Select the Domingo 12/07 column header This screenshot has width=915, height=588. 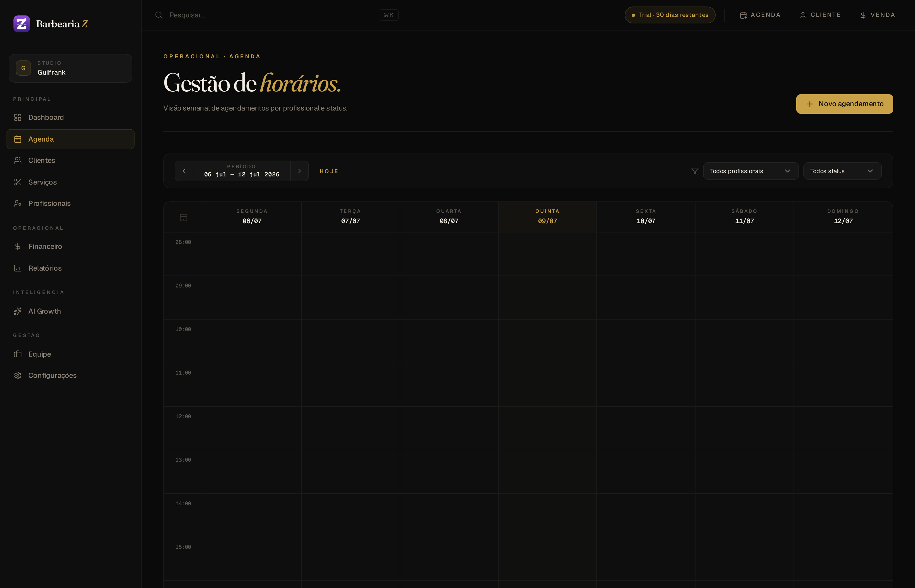pyautogui.click(x=843, y=216)
